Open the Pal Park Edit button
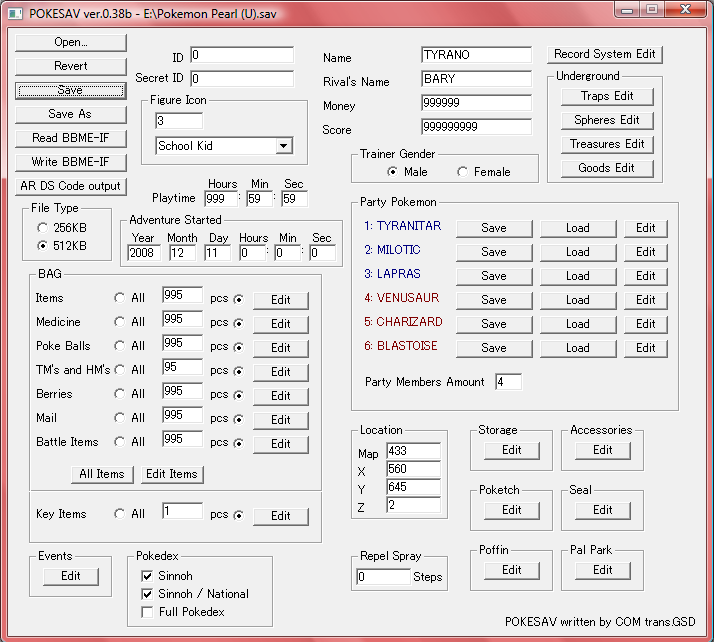The image size is (714, 642). (x=602, y=571)
